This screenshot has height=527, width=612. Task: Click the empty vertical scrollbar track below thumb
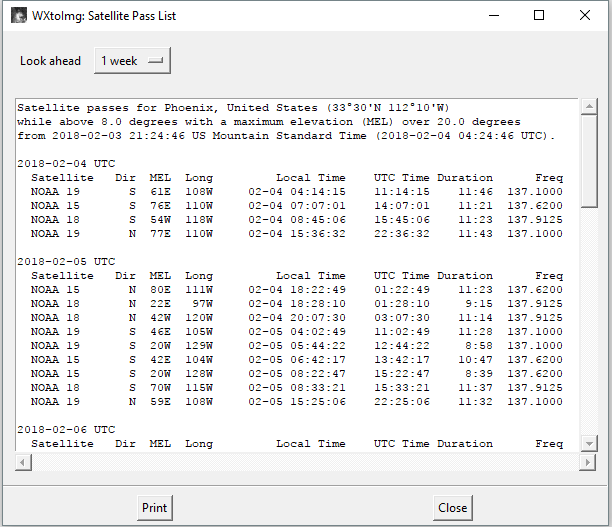(x=589, y=322)
